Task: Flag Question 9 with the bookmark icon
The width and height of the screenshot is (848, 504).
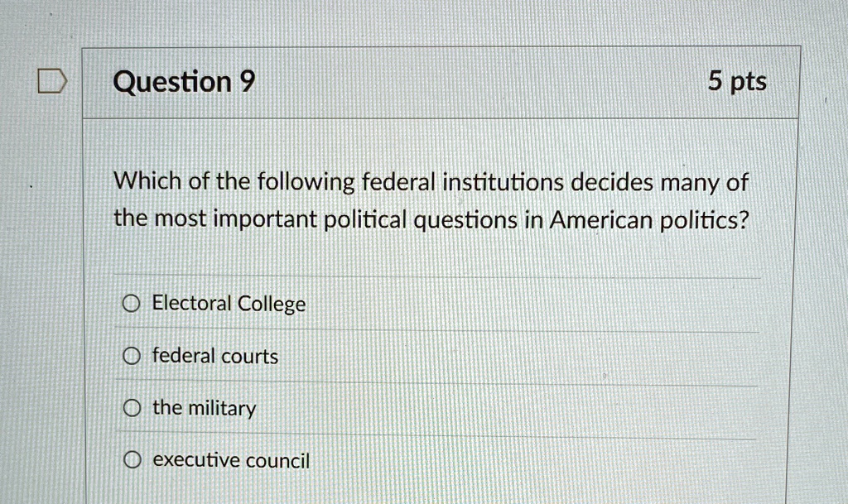Action: (52, 82)
